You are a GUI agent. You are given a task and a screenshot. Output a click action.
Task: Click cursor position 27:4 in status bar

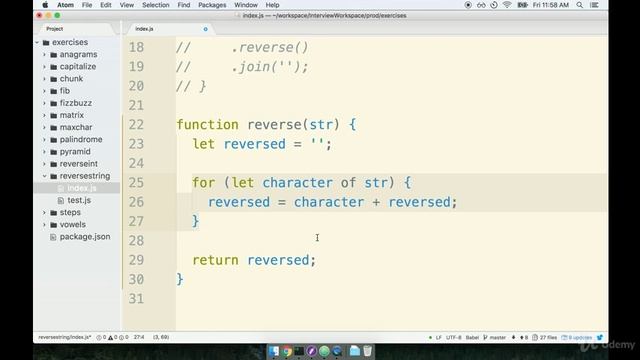139,338
